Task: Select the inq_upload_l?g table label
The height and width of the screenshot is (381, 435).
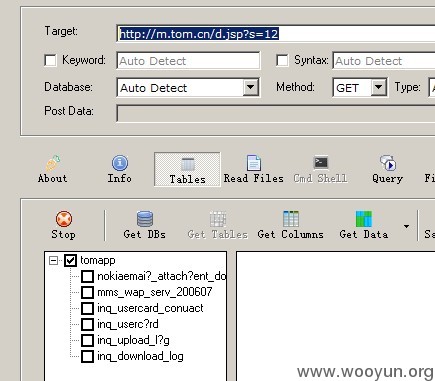Action: [x=133, y=340]
